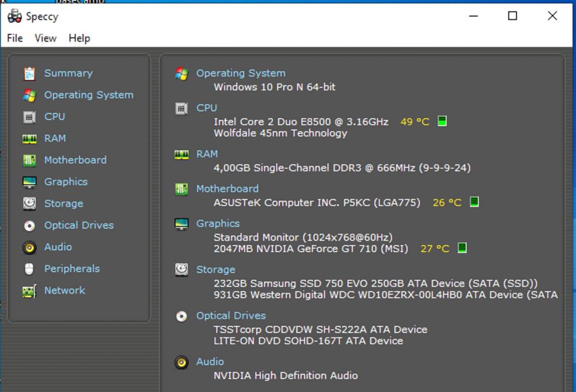
Task: Click the Optical Drives disc icon in sidebar
Action: pyautogui.click(x=29, y=226)
